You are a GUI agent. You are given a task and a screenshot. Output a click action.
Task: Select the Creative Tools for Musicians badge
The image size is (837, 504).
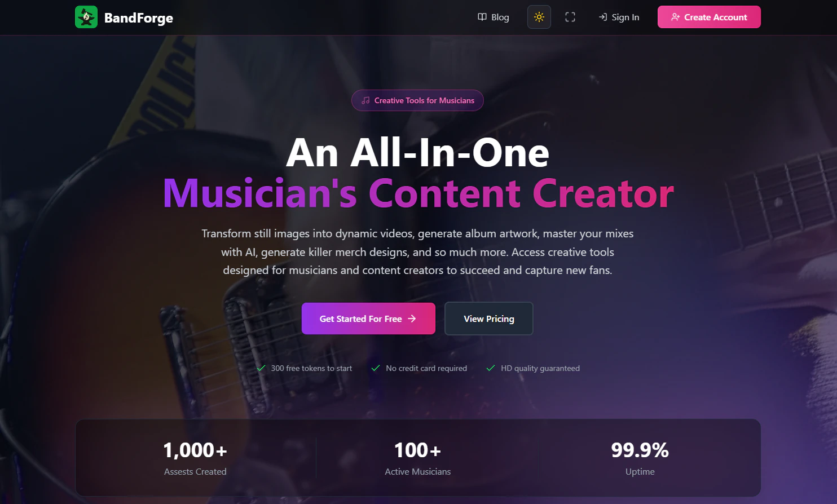(417, 100)
